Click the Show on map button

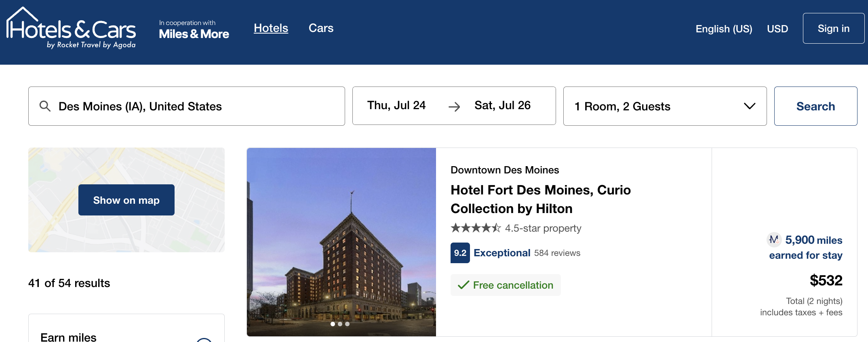coord(126,200)
